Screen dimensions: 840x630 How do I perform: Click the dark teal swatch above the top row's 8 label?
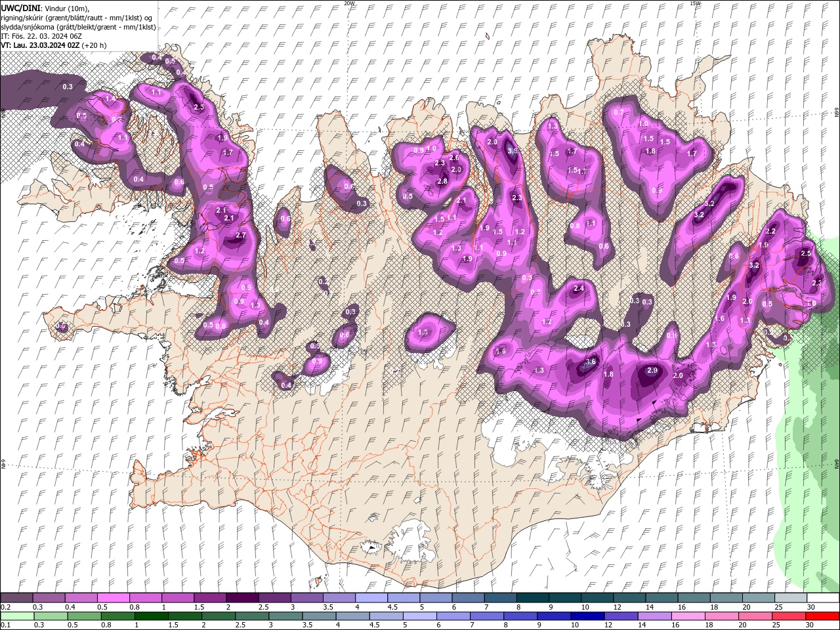point(533,598)
